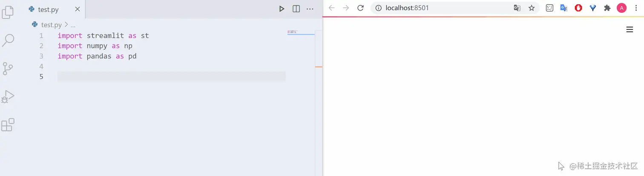The image size is (644, 176).
Task: Click the red ad-blocker extension icon
Action: [x=578, y=8]
